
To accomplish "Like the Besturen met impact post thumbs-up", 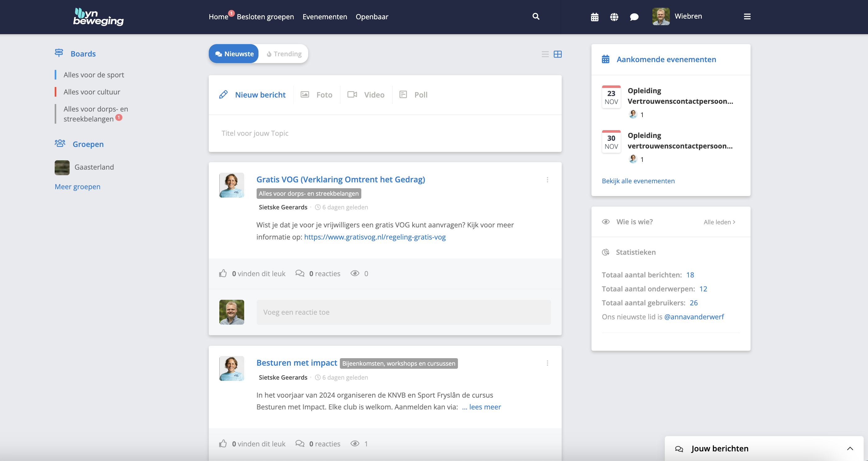I will click(223, 444).
